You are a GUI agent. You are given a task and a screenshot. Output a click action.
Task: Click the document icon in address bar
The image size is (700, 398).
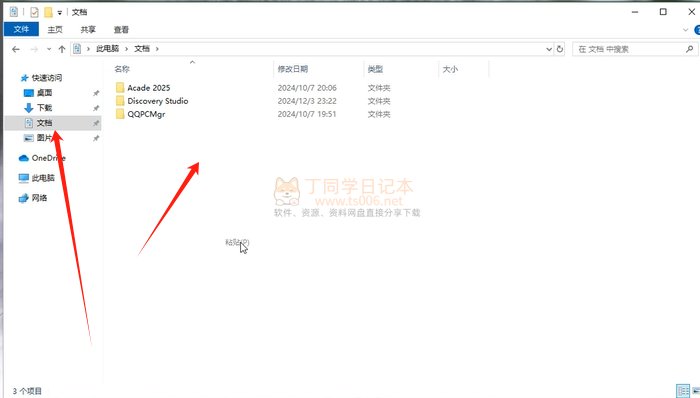pyautogui.click(x=77, y=49)
